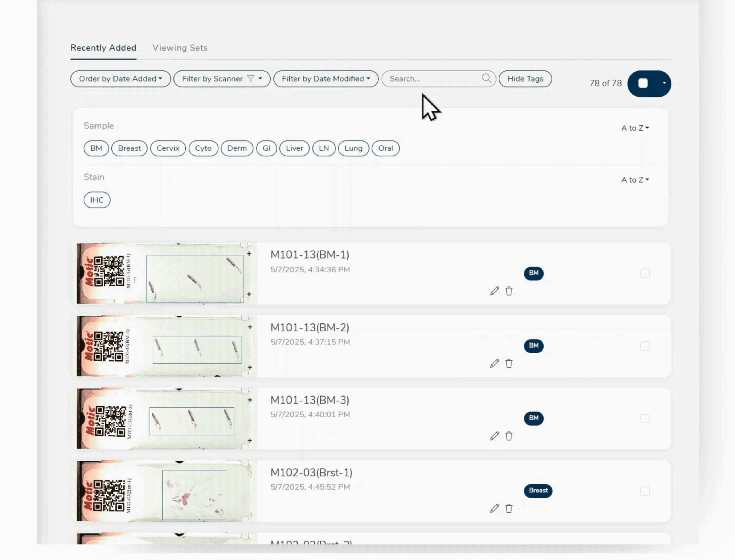Delete slide M101-13(BM-2) with trash icon

click(x=509, y=363)
